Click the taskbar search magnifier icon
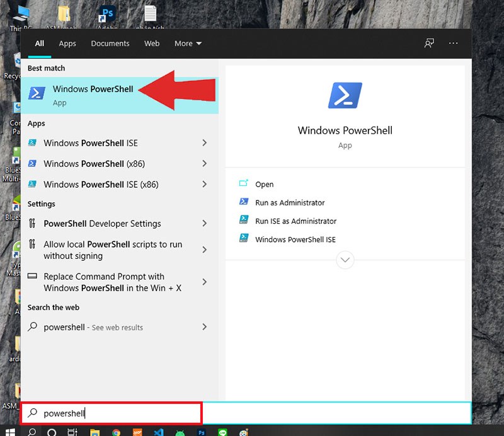This screenshot has width=504, height=436. click(31, 432)
